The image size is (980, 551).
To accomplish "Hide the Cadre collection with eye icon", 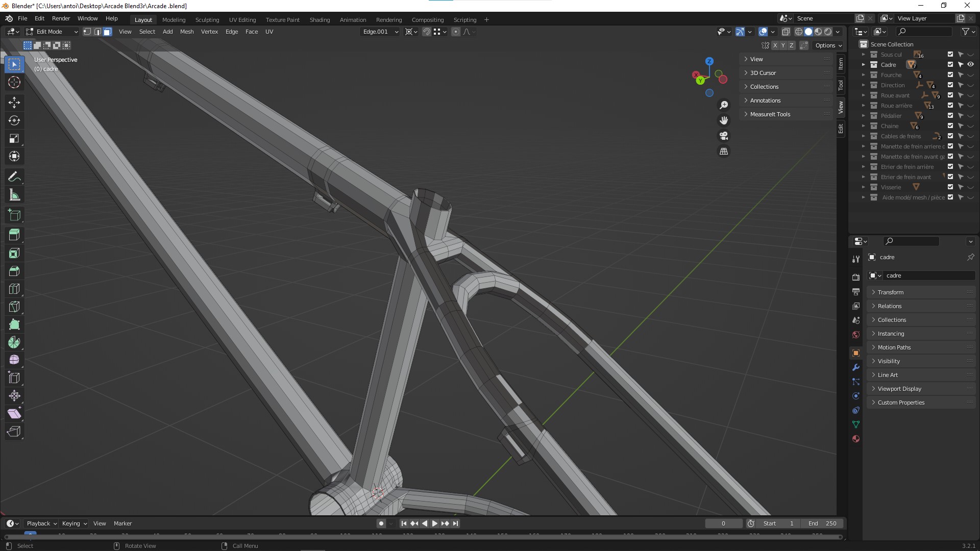I will coord(971,65).
